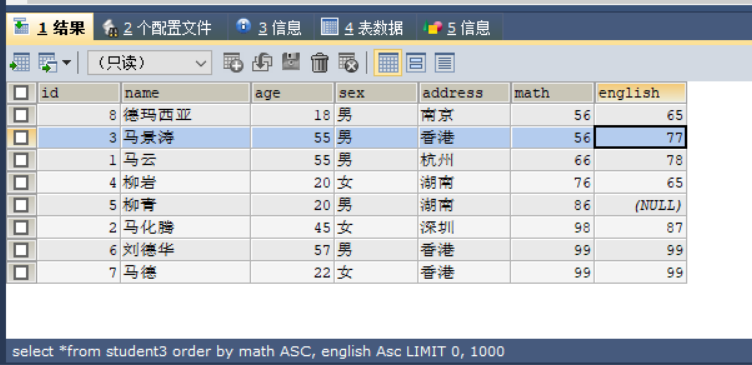This screenshot has height=365, width=752.
Task: Click the address column header
Action: click(x=464, y=93)
